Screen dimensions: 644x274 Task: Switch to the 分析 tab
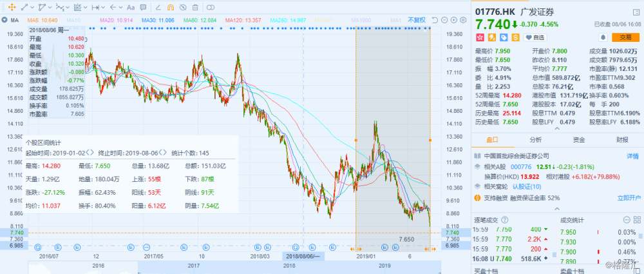click(x=536, y=140)
